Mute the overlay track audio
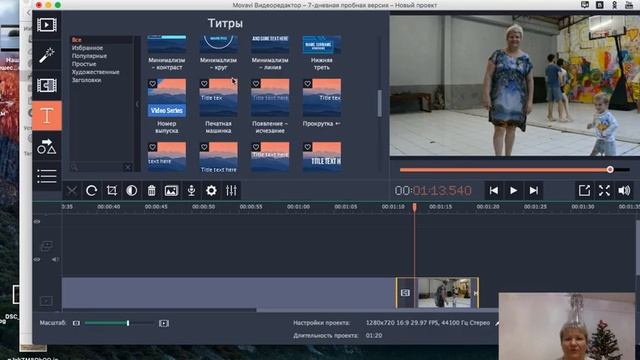640x360 pixels. click(x=55, y=260)
